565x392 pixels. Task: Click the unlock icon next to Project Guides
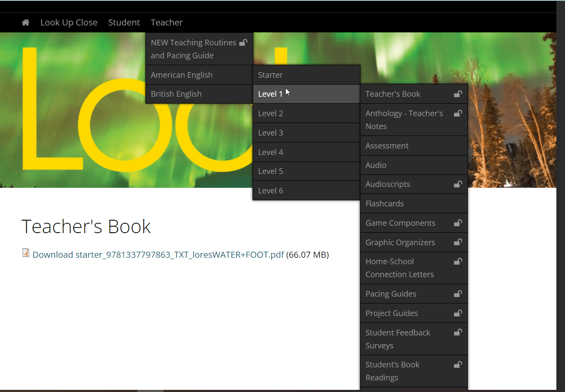click(458, 313)
